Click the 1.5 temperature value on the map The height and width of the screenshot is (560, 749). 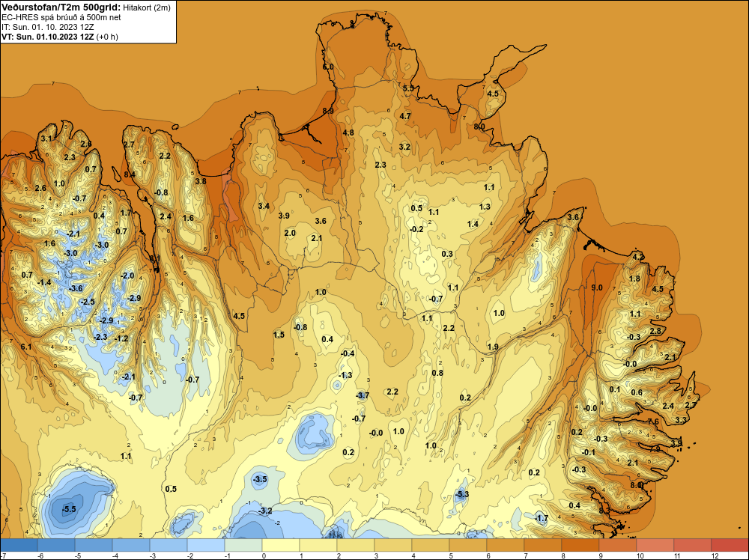pyautogui.click(x=279, y=335)
